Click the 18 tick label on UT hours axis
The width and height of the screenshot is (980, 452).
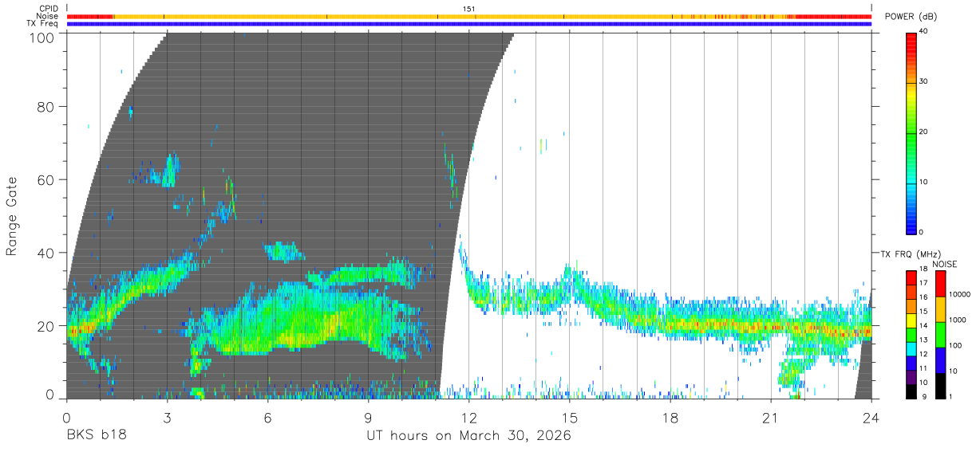[x=670, y=417]
